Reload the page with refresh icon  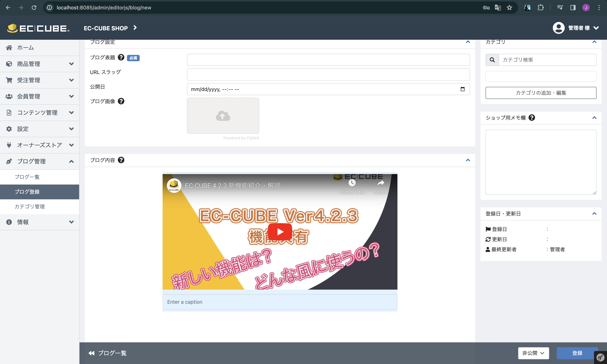pos(34,8)
